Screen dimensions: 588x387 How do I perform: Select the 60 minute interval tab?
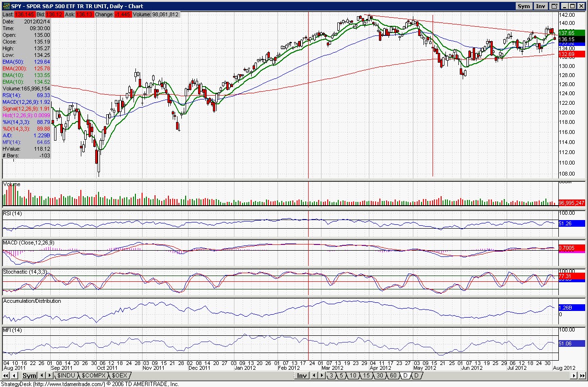[393, 376]
